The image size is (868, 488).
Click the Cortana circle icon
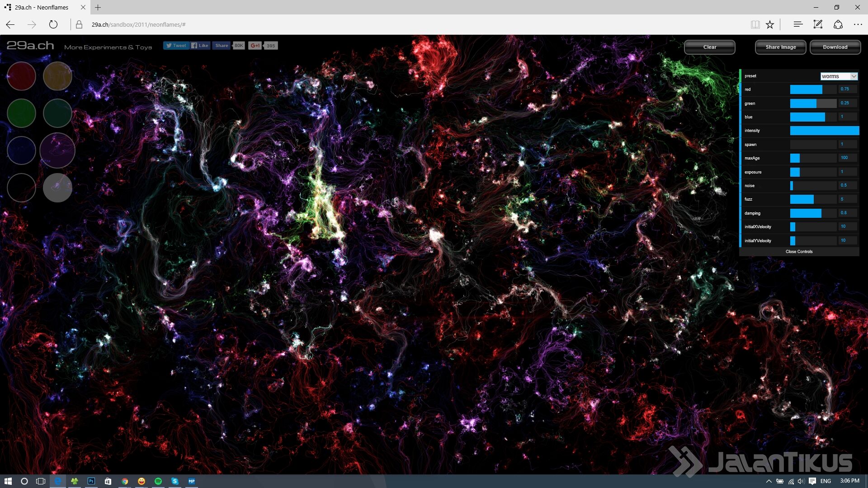(24, 481)
